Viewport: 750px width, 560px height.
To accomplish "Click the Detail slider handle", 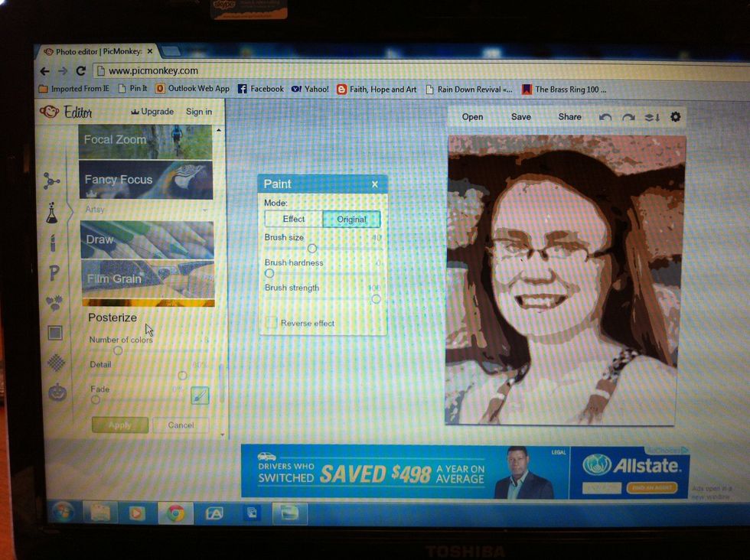I will [x=182, y=376].
